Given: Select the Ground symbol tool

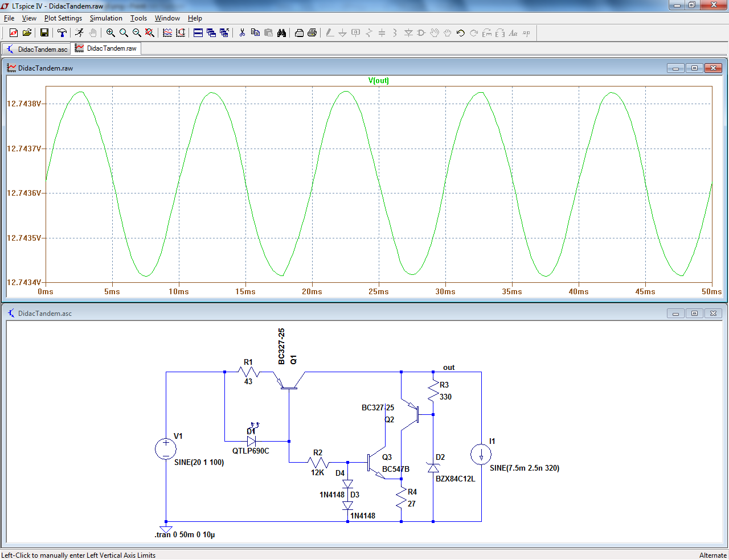Looking at the screenshot, I should point(343,33).
